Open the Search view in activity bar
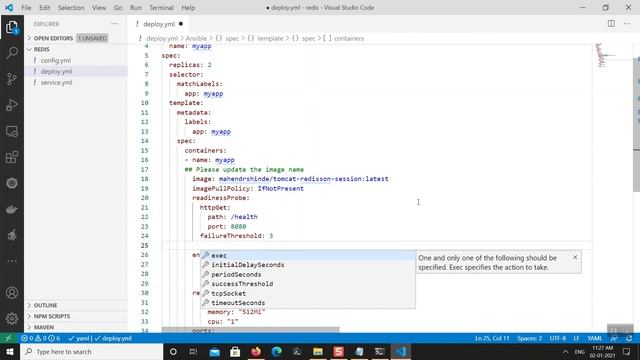640x360 pixels. point(12,53)
